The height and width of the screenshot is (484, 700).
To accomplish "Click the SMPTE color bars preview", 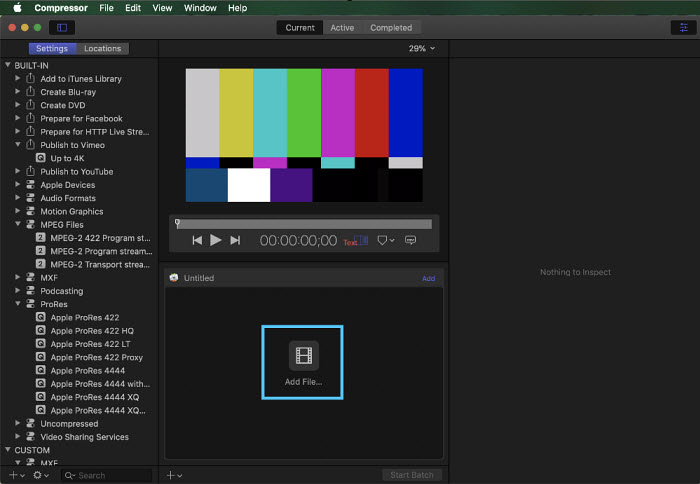I will tap(304, 135).
